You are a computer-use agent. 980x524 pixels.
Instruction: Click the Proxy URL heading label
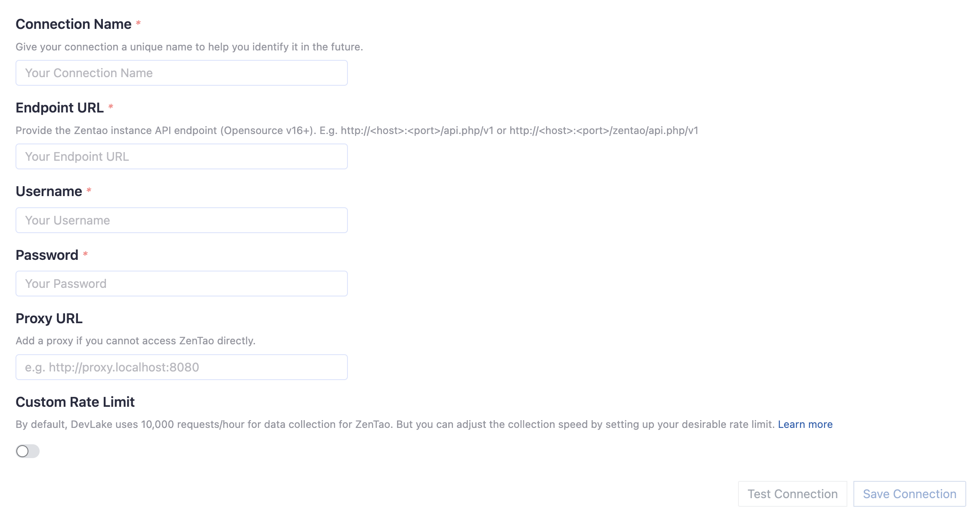49,318
